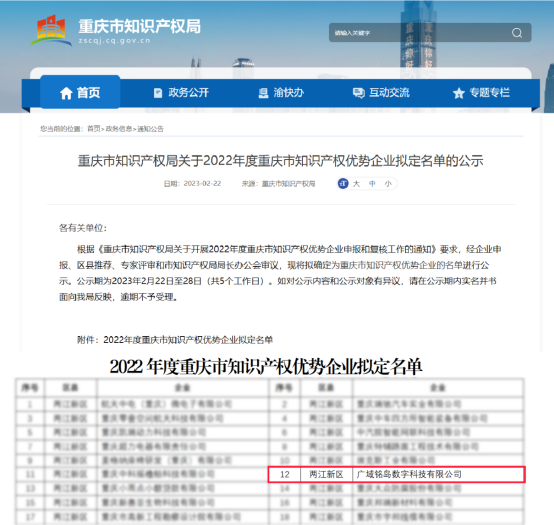Go to 首页 in the breadcrumb
Image resolution: width=554 pixels, height=525 pixels.
pos(94,129)
